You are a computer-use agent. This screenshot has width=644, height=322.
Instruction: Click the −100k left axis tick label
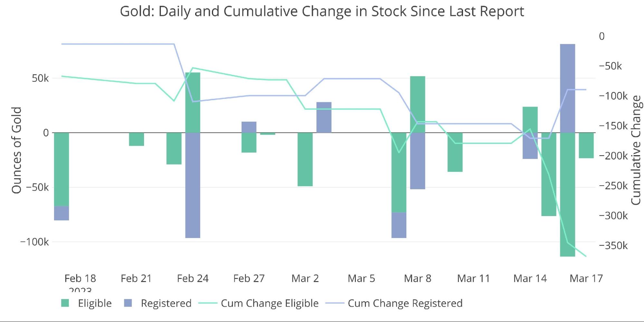(x=34, y=242)
